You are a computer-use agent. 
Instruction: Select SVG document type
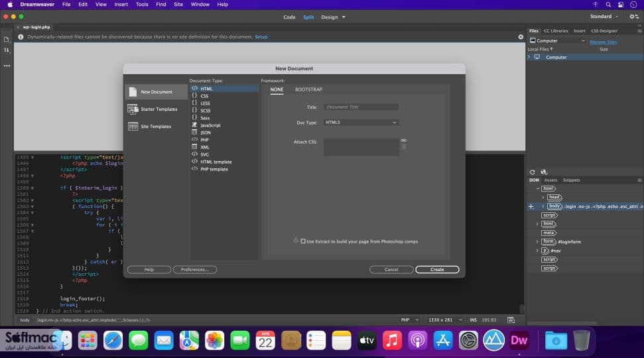224,154
